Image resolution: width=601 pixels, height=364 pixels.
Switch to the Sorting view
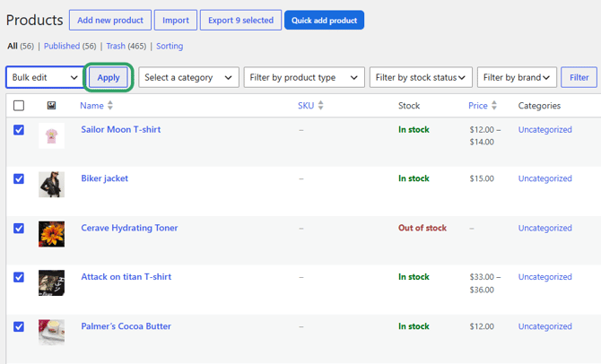point(170,46)
